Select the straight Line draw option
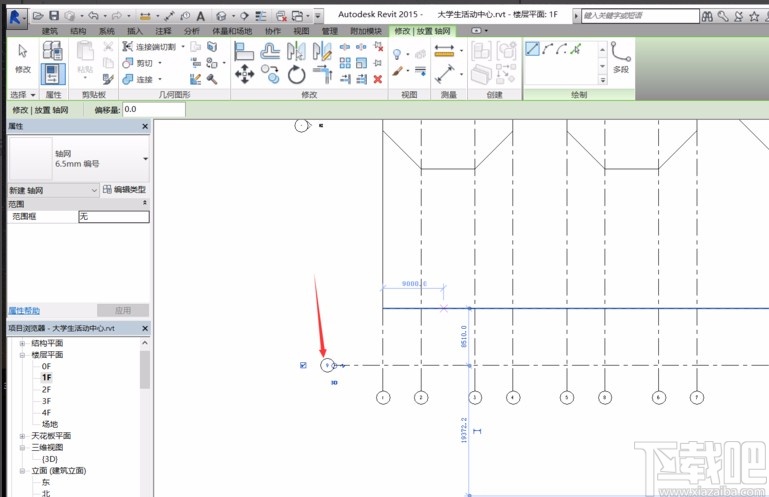 tap(533, 49)
